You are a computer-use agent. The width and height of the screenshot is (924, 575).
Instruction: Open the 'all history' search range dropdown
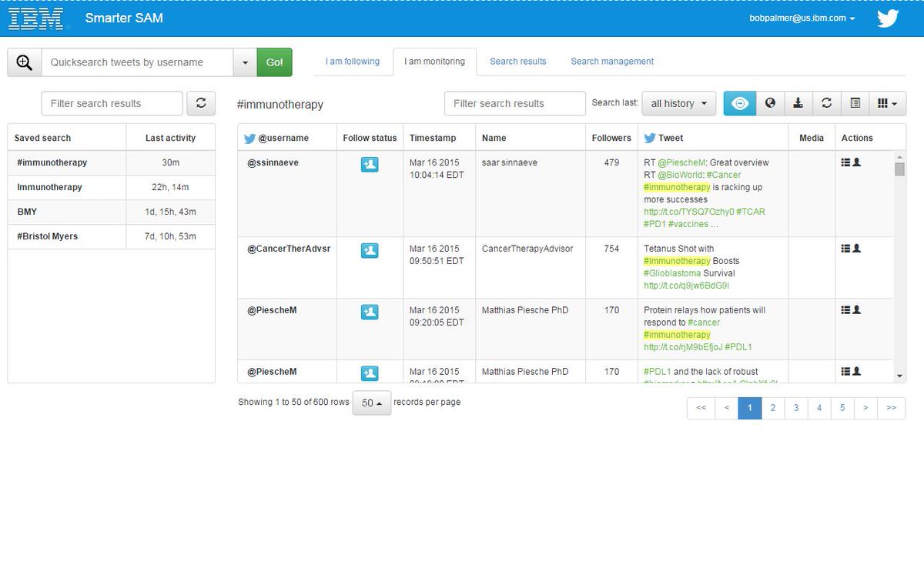coord(678,103)
